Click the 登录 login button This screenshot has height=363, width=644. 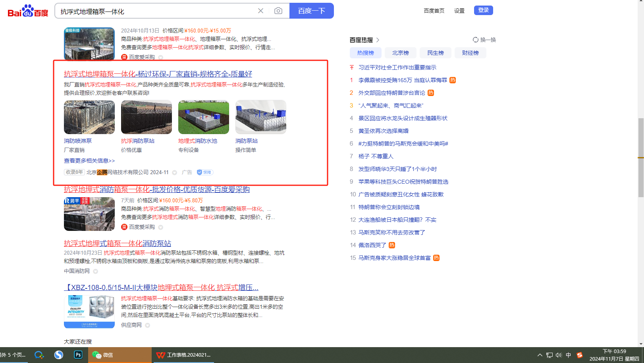[x=483, y=10]
